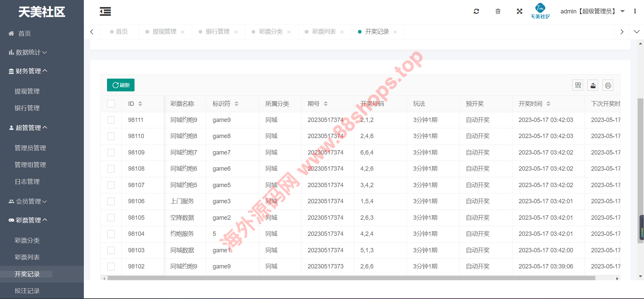Open 投注记录 in the sidebar
Screen dimensions: 644x299
pos(27,291)
